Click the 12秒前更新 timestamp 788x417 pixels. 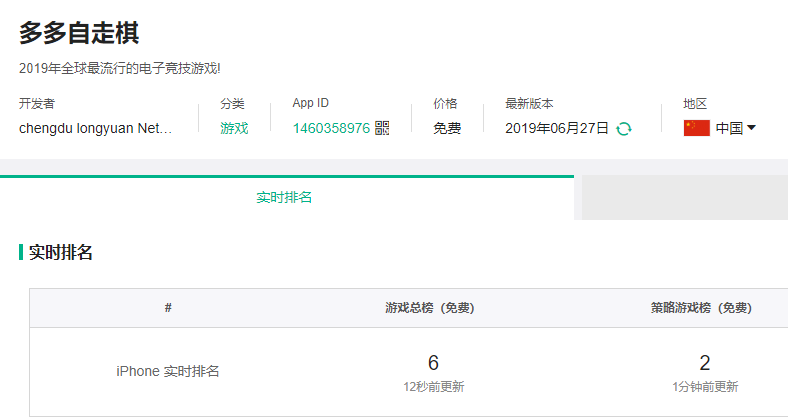pos(433,386)
